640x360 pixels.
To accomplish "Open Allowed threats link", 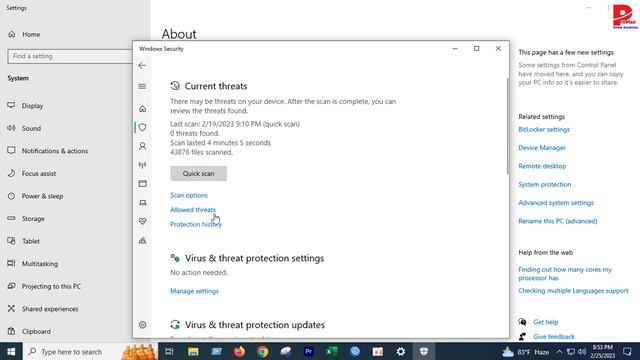I will coord(193,210).
